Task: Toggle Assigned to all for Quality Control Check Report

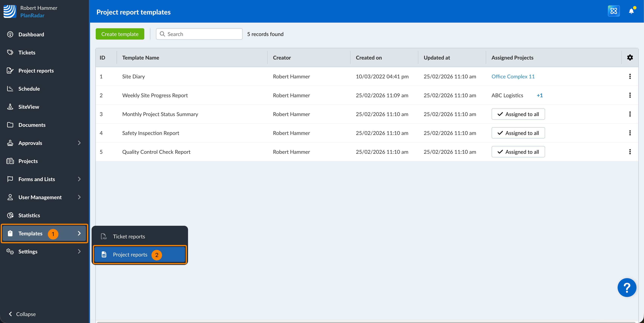Action: click(518, 152)
